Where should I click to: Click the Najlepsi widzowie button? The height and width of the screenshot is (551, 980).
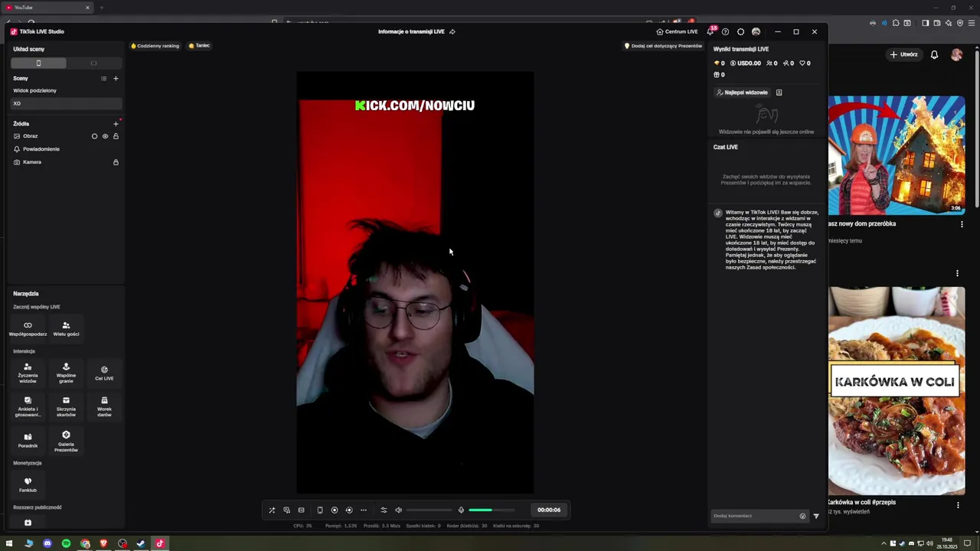click(742, 93)
